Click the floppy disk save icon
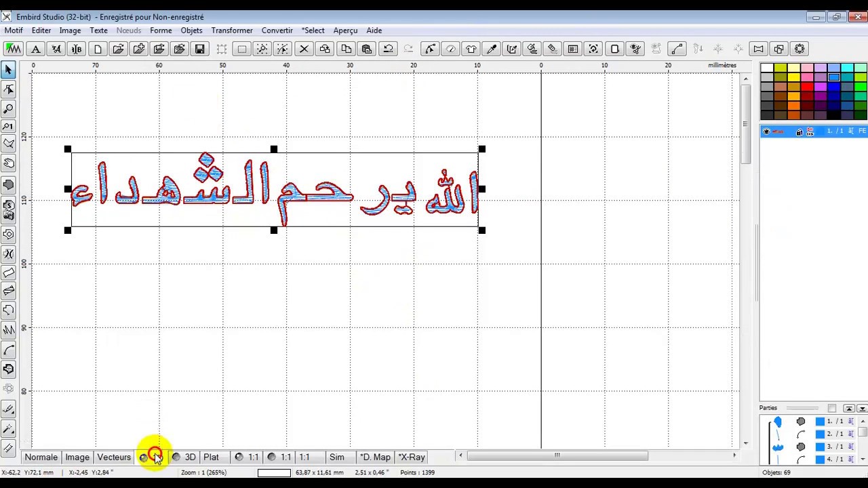 (x=199, y=49)
